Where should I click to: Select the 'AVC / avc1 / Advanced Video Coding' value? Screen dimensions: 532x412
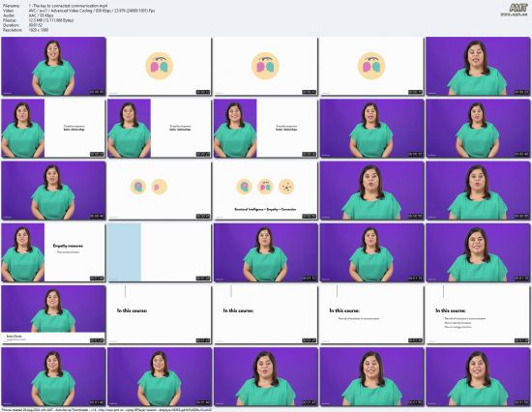(92, 11)
